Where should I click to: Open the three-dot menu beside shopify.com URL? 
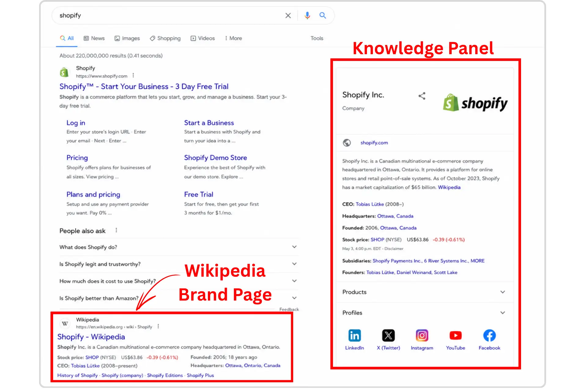point(133,76)
